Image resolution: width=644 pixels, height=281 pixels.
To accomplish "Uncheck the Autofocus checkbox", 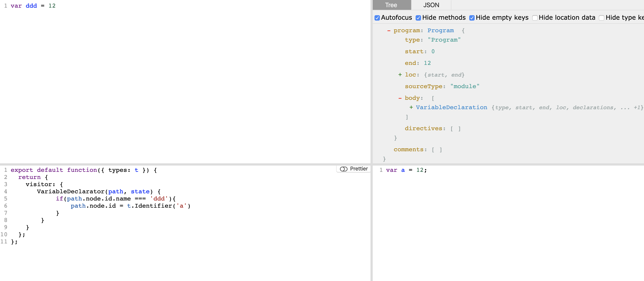I will pos(377,18).
